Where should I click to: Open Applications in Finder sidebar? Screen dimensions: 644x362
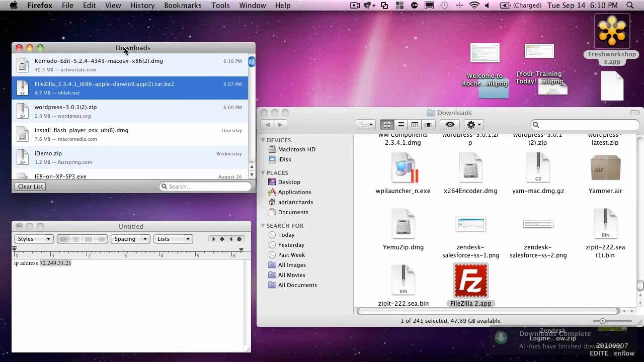(294, 192)
